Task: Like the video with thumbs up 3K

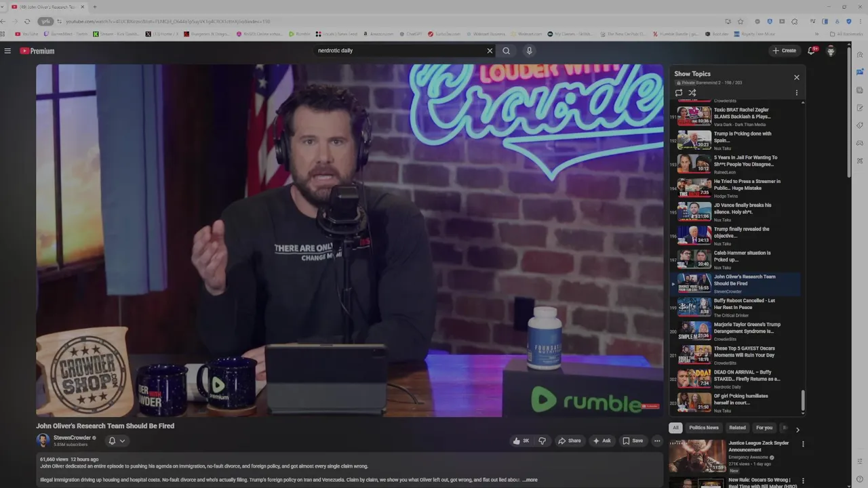Action: [x=521, y=441]
